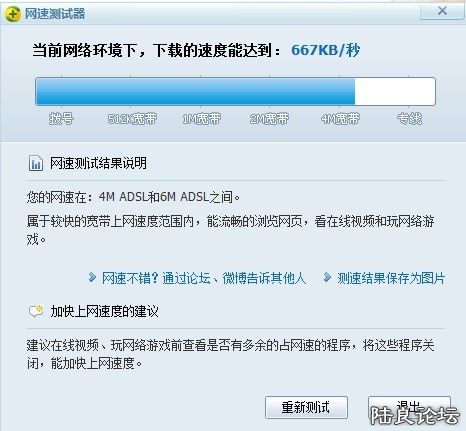Close the 网速测试器 window
466x431 pixels.
[x=442, y=11]
